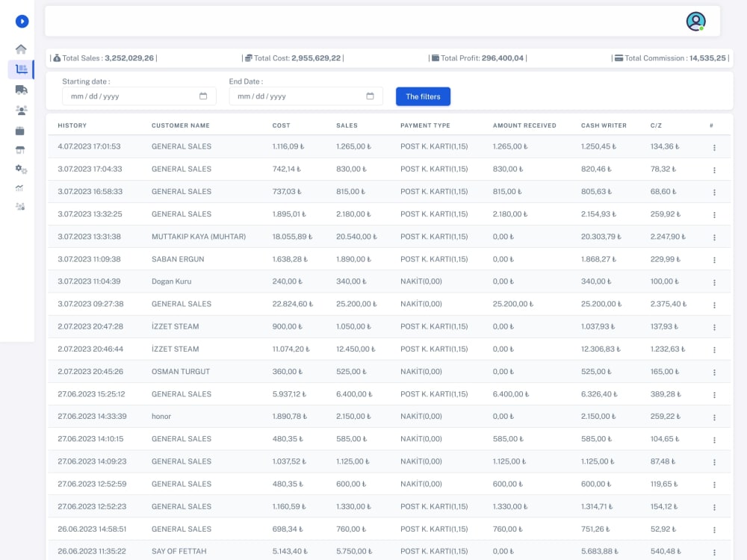
Task: Click the C/Z column header
Action: pyautogui.click(x=656, y=125)
